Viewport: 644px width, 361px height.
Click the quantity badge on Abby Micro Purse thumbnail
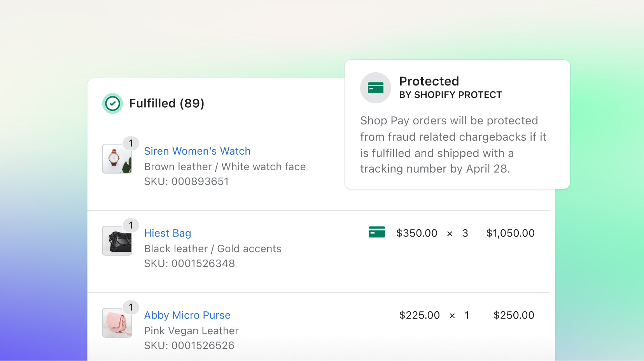pos(131,307)
